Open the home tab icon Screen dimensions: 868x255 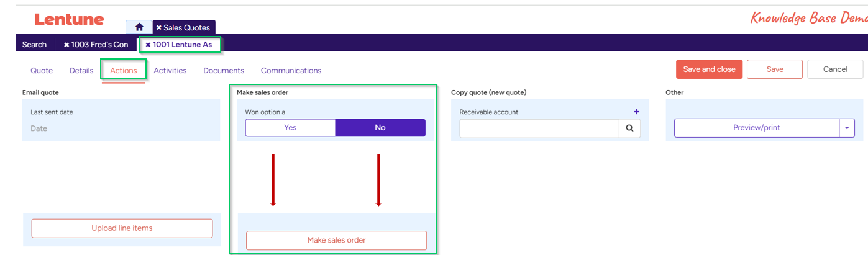point(139,27)
